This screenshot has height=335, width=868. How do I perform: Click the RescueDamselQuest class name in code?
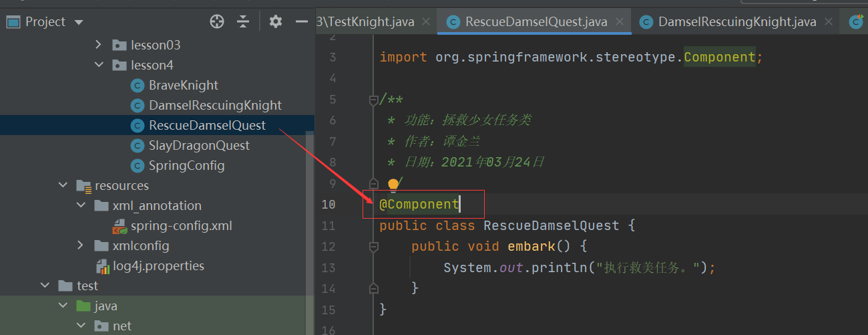552,225
